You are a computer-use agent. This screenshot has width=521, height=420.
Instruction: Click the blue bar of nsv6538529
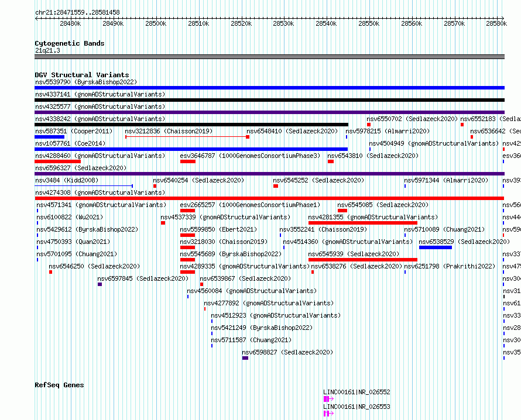point(436,247)
